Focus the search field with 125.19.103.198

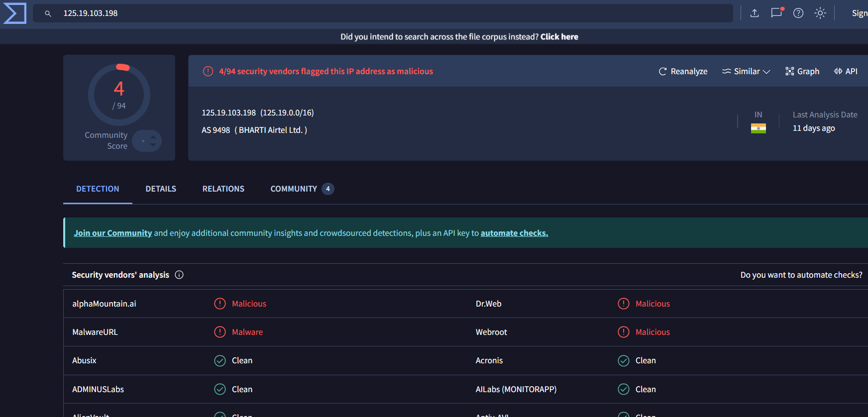pyautogui.click(x=383, y=13)
